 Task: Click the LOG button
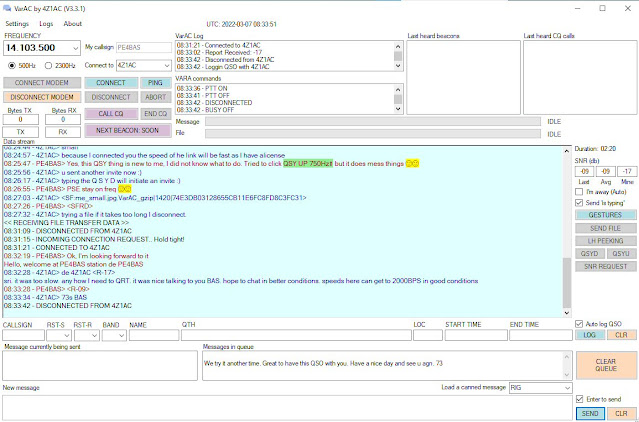590,335
